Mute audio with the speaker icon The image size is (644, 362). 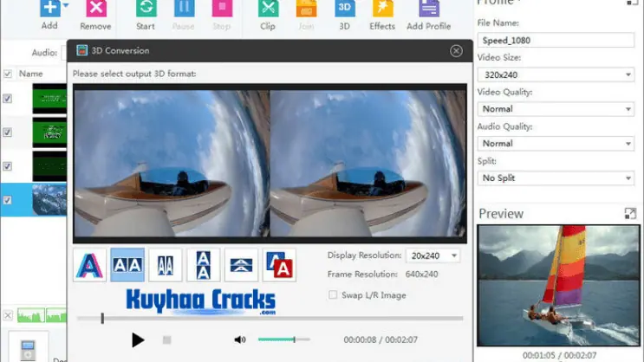point(240,339)
